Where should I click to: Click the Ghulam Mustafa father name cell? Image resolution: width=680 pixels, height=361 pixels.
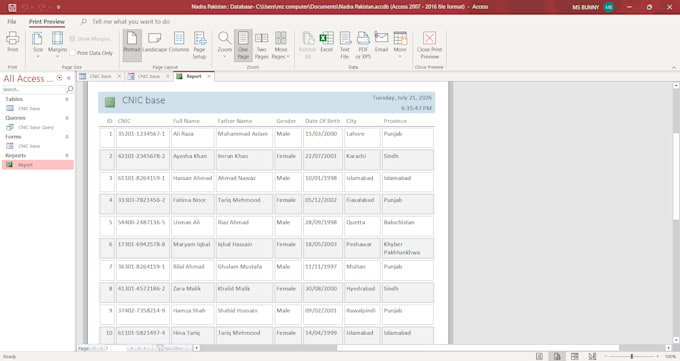tap(244, 271)
